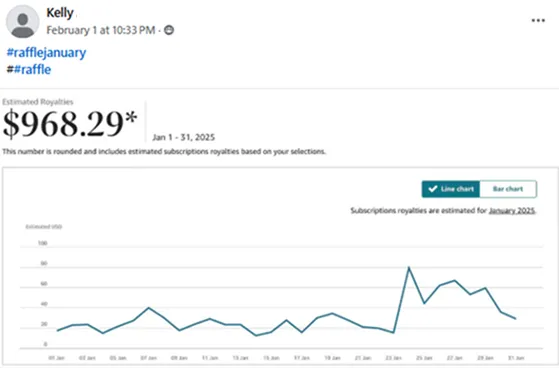Open the January 2025 underlined link
The width and height of the screenshot is (559, 368).
coord(512,210)
